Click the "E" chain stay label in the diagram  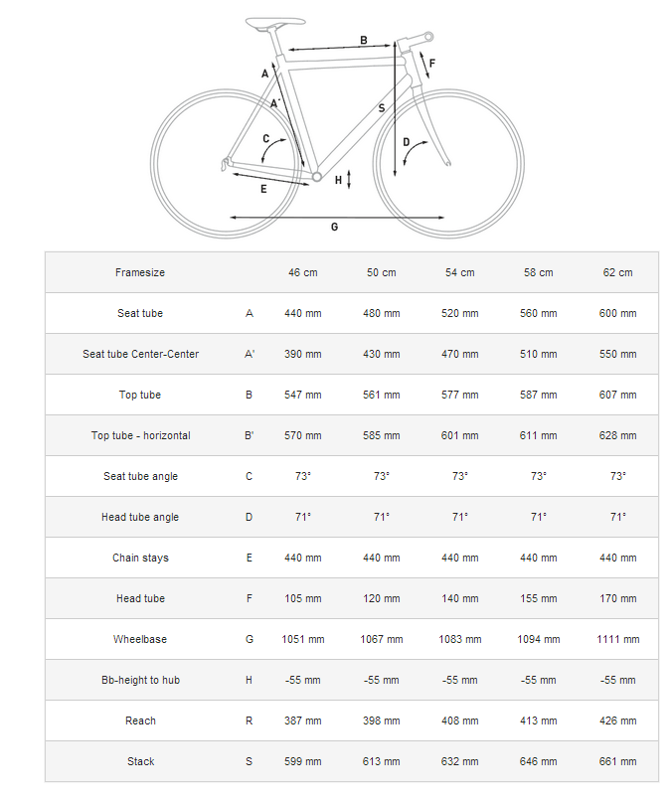coord(263,188)
